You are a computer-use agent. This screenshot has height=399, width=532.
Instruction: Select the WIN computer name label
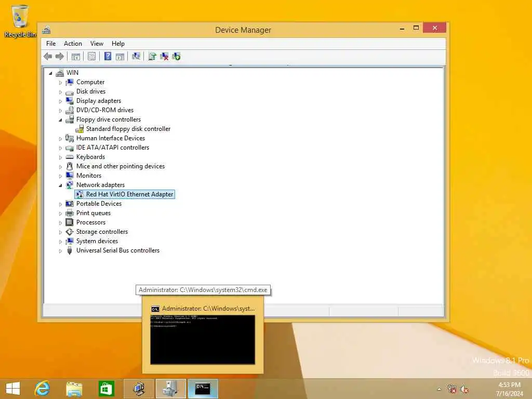tap(72, 73)
